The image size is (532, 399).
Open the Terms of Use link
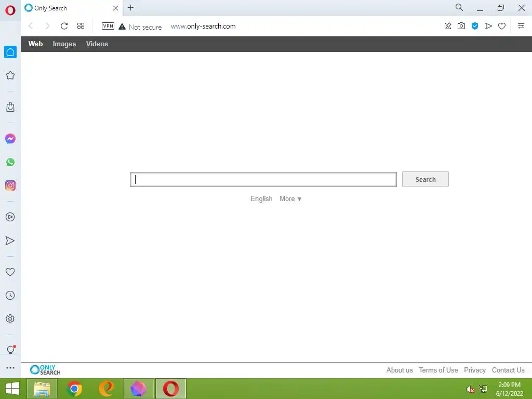438,370
